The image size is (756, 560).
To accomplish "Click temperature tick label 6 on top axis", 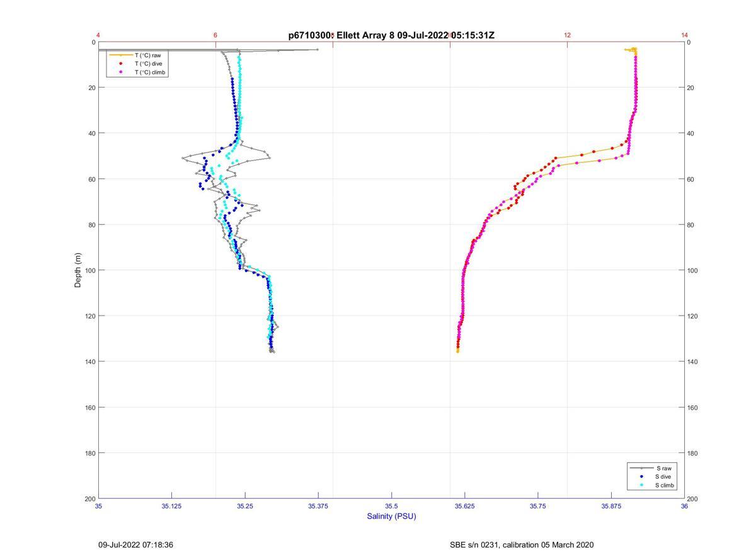I will pos(215,35).
